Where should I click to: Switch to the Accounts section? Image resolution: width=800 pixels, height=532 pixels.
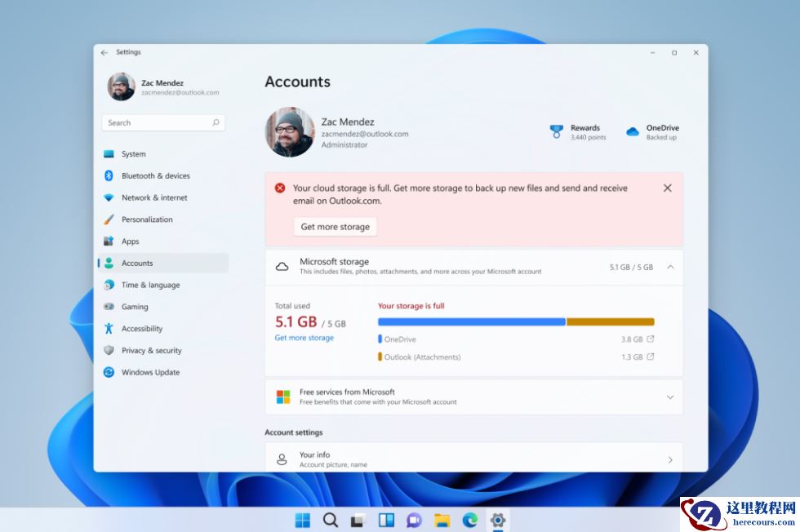point(137,263)
